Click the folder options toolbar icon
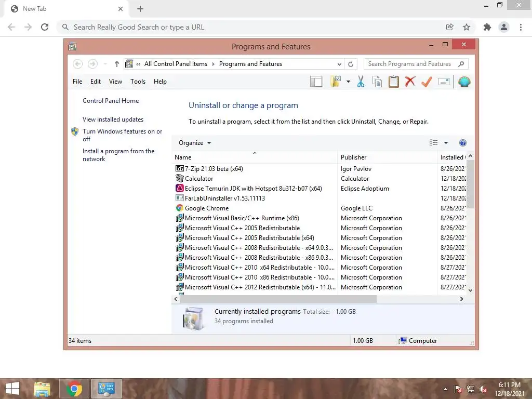532x399 pixels. click(335, 82)
